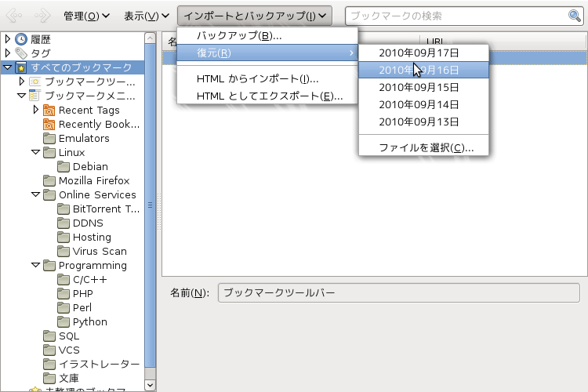588x392 pixels.
Task: Click the history clock icon
Action: tap(21, 39)
